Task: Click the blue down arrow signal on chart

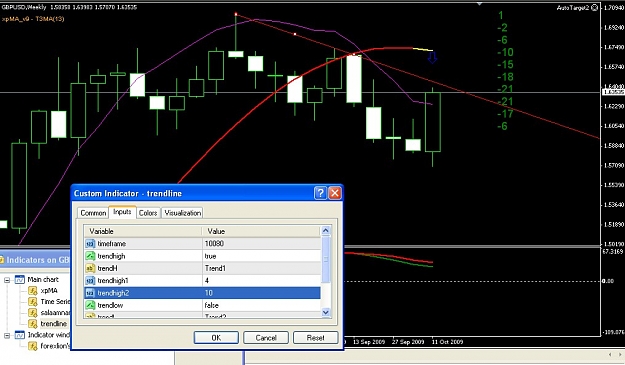Action: pos(432,58)
